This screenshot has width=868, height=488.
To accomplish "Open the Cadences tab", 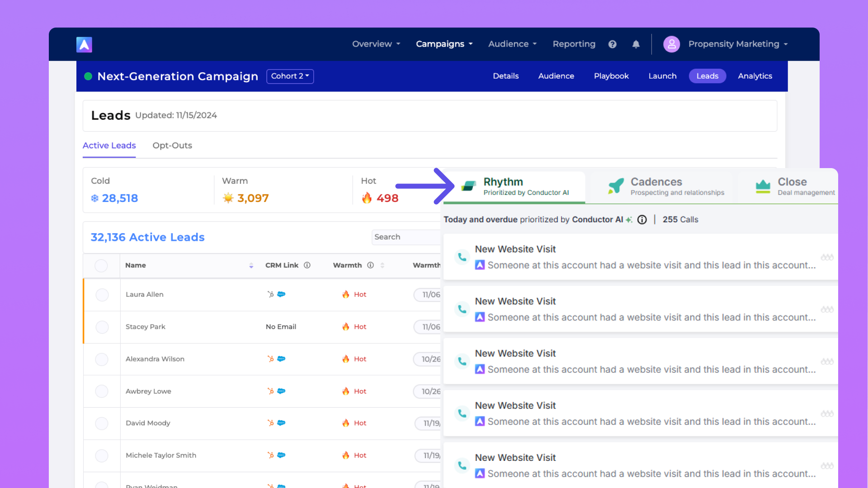I will (656, 187).
